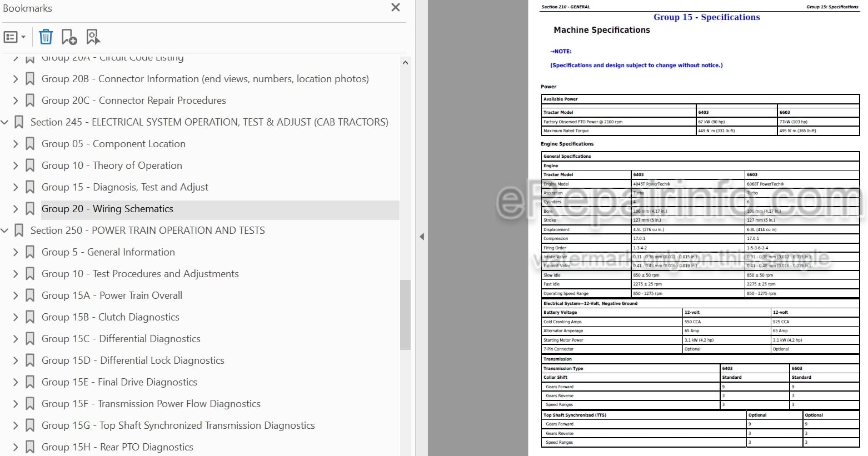This screenshot has width=868, height=456.
Task: Open Group 15B Clutch Diagnostics bookmark
Action: 111,317
